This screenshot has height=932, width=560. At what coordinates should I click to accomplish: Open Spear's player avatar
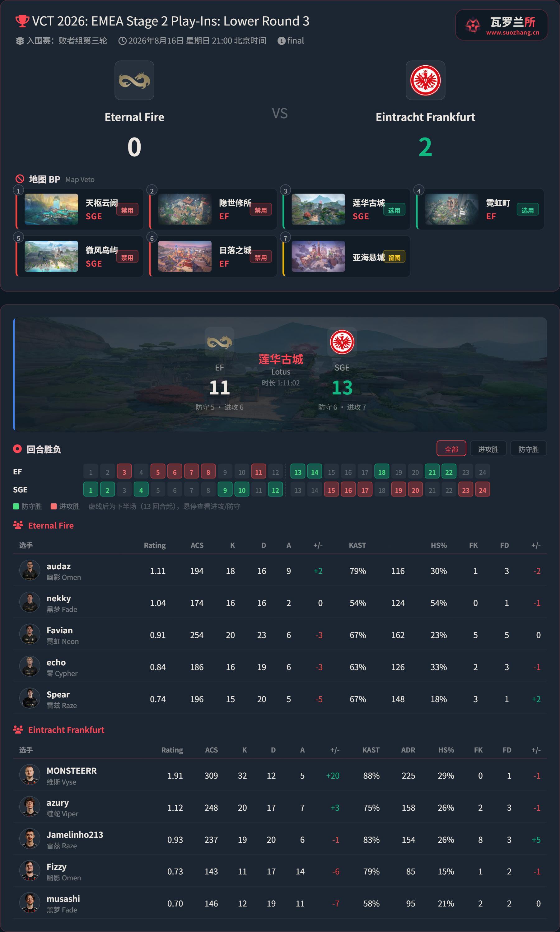pos(30,698)
